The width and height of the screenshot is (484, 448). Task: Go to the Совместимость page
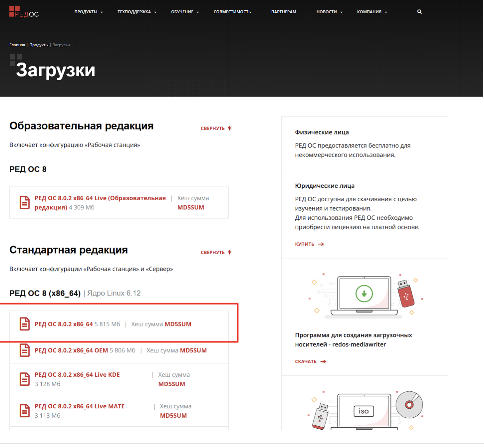[232, 12]
